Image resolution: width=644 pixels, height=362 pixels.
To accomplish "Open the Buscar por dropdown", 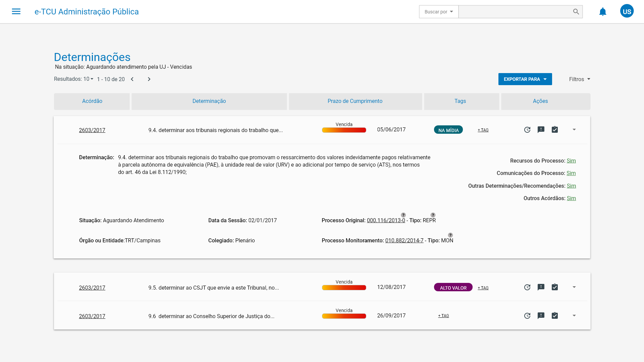I will [439, 12].
